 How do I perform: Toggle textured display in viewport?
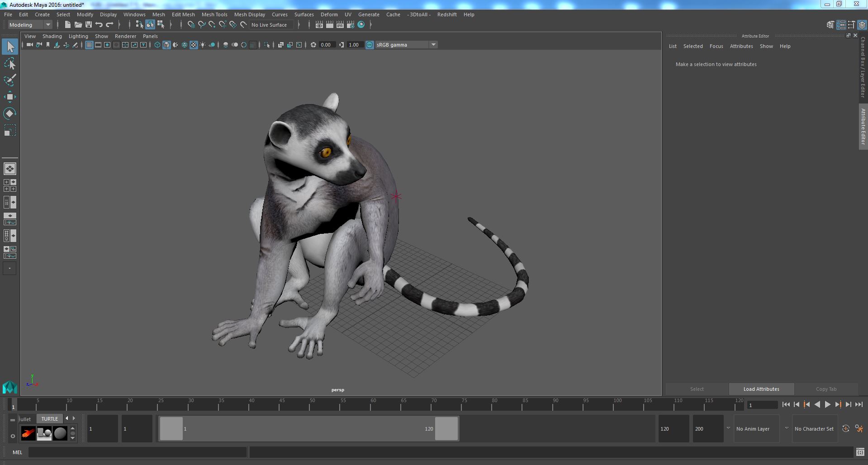[194, 45]
